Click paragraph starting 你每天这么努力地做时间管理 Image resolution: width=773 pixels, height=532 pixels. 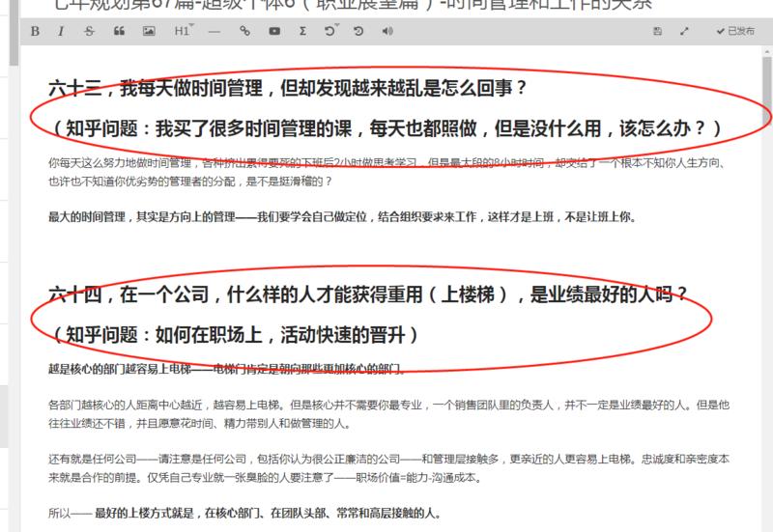pyautogui.click(x=387, y=172)
